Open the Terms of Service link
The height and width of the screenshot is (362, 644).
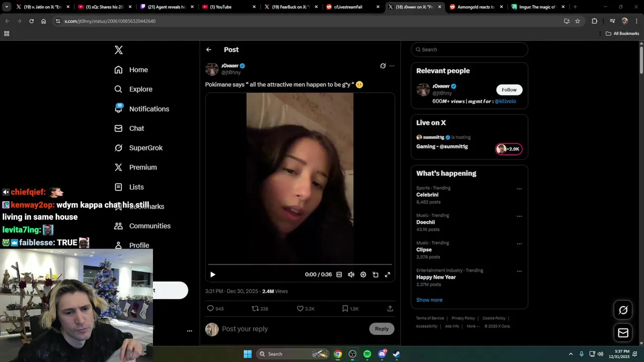pyautogui.click(x=430, y=318)
